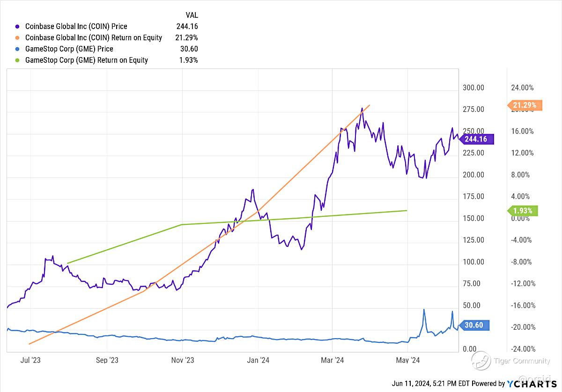This screenshot has height=392, width=562.
Task: Click the 244.16 legend value
Action: tap(187, 27)
